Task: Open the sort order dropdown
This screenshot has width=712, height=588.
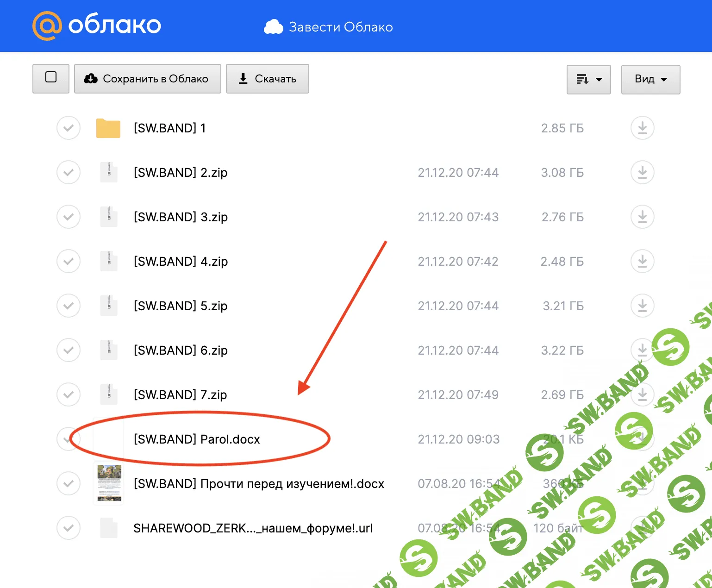Action: 588,79
